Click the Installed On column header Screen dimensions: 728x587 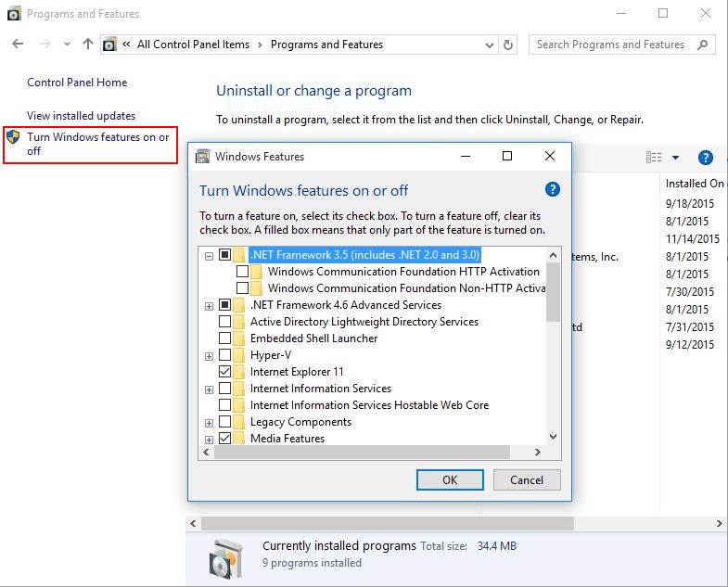(694, 184)
